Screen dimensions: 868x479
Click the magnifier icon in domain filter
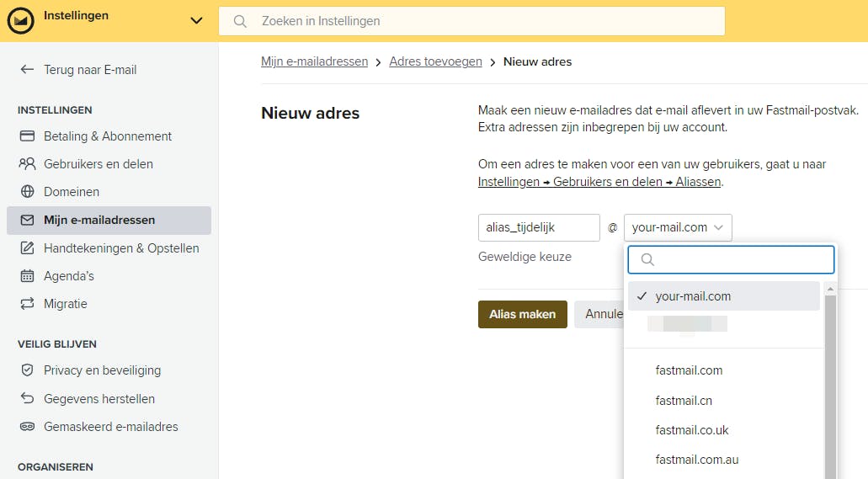pyautogui.click(x=647, y=260)
